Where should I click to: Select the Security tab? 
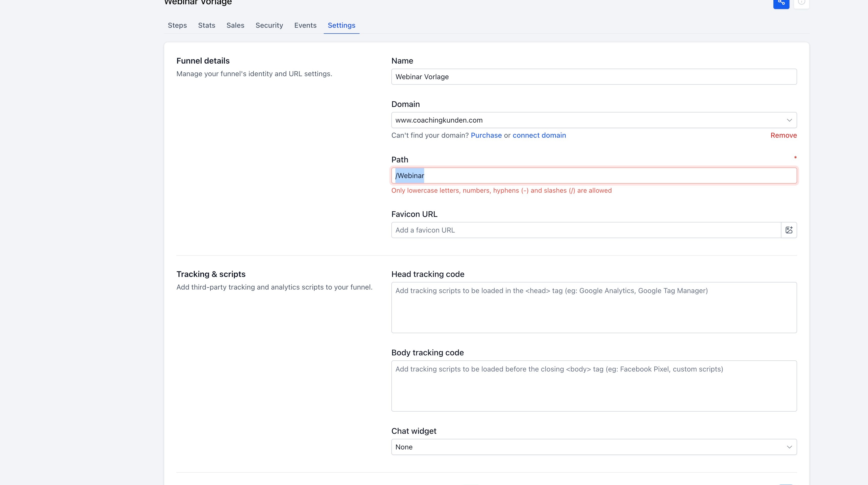tap(269, 25)
